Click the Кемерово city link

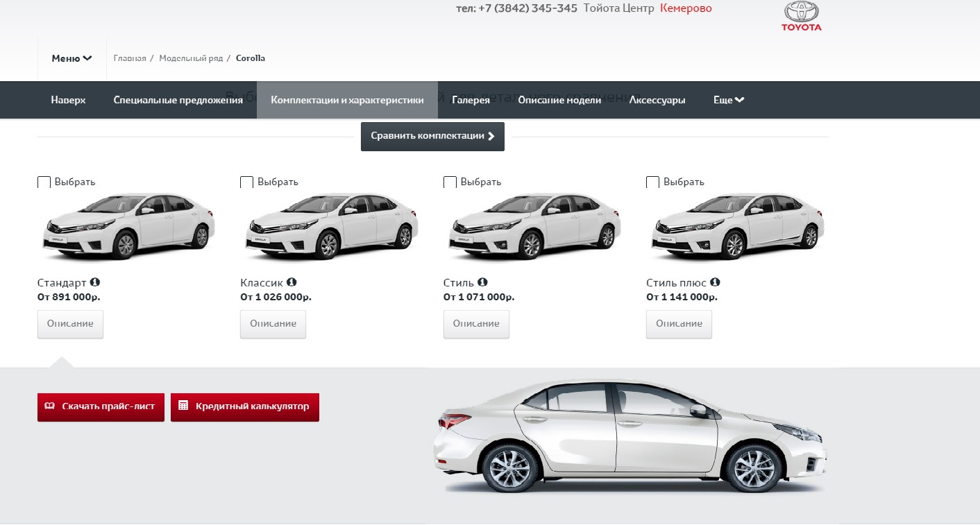tap(686, 8)
